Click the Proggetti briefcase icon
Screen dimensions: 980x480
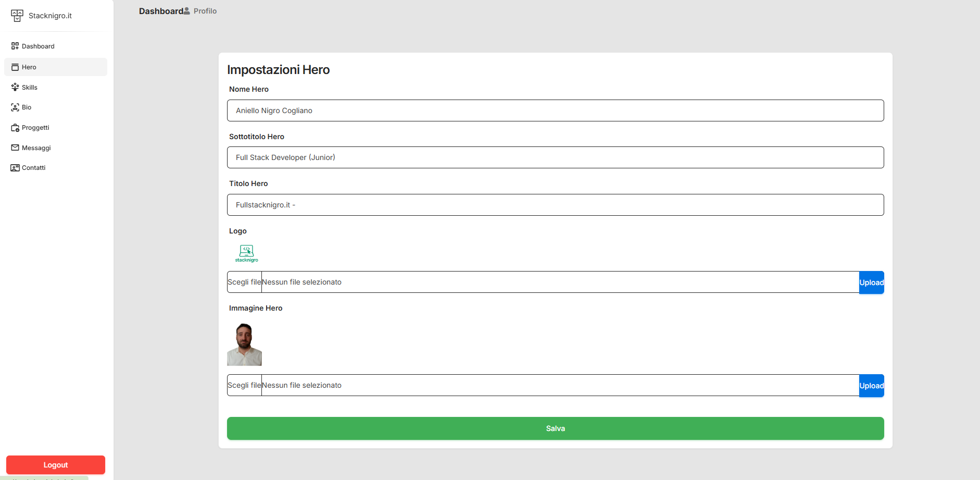(x=15, y=128)
